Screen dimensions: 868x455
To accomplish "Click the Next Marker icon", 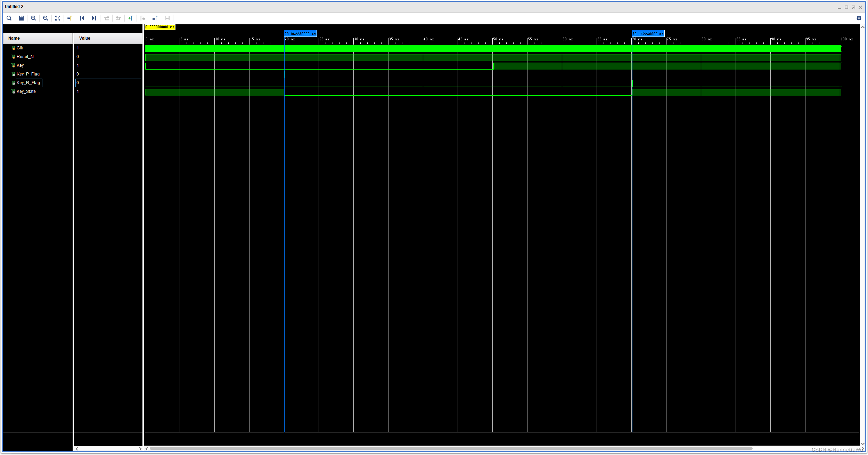I will click(155, 18).
